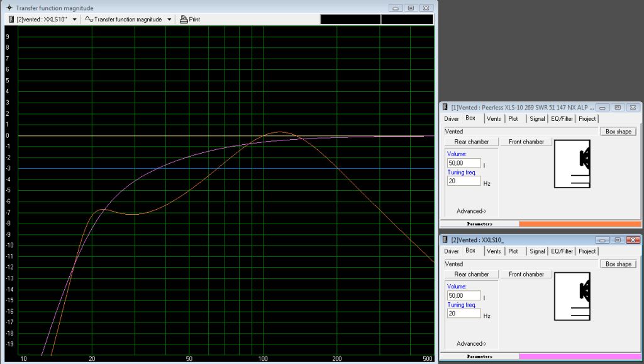Click the Print icon in graph toolbar
Image resolution: width=644 pixels, height=364 pixels.
(184, 20)
